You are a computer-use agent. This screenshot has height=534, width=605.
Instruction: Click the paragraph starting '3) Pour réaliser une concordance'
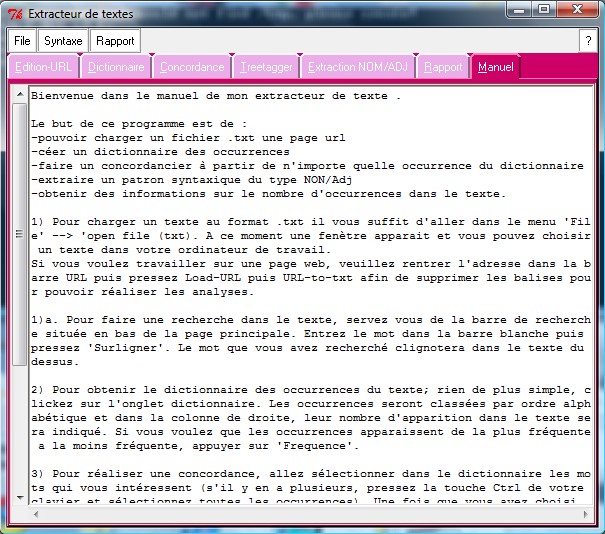(x=311, y=487)
